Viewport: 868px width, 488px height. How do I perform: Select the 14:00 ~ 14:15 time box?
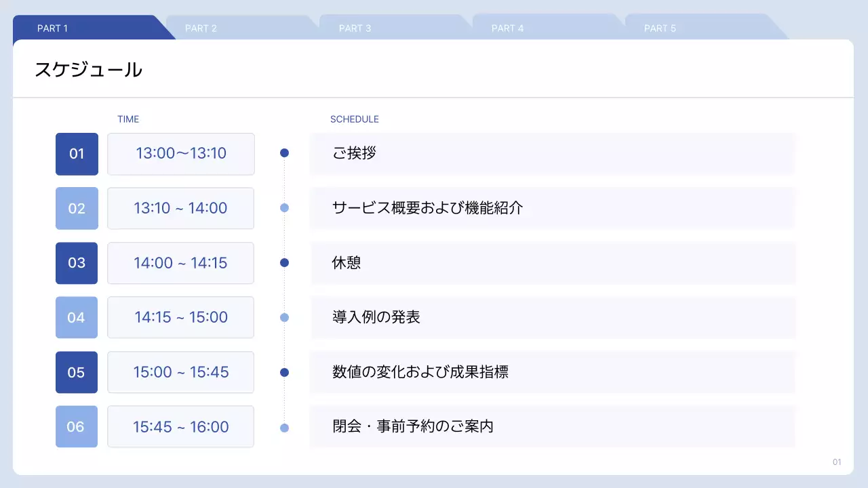pos(181,263)
